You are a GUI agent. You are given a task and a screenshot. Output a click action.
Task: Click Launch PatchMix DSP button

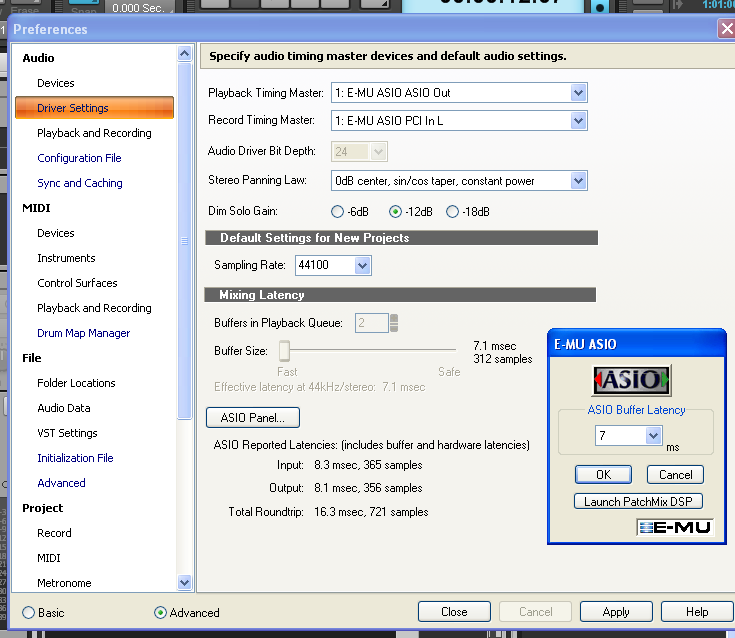[639, 501]
